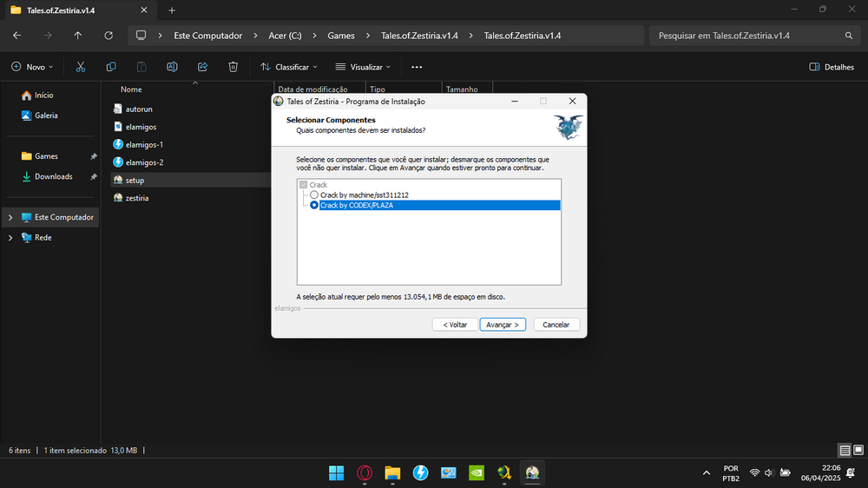Open the Visualizar view dropdown
The image size is (868, 488).
(x=363, y=67)
